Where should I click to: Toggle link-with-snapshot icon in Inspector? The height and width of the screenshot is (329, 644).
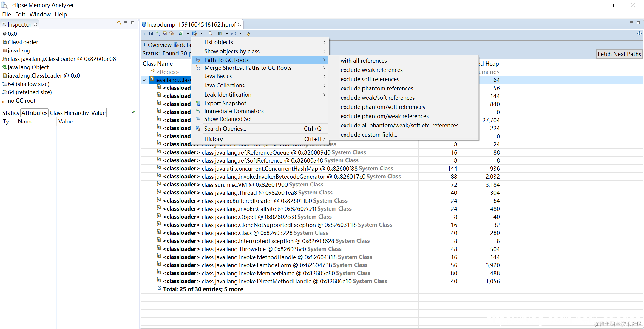point(119,23)
